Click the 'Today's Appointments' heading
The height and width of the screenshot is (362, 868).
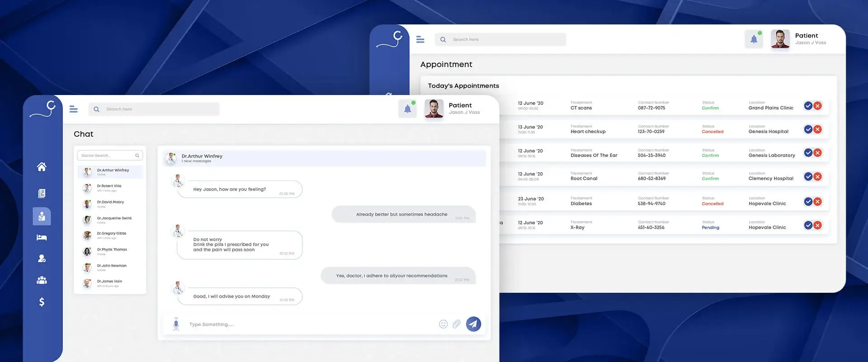click(x=463, y=86)
